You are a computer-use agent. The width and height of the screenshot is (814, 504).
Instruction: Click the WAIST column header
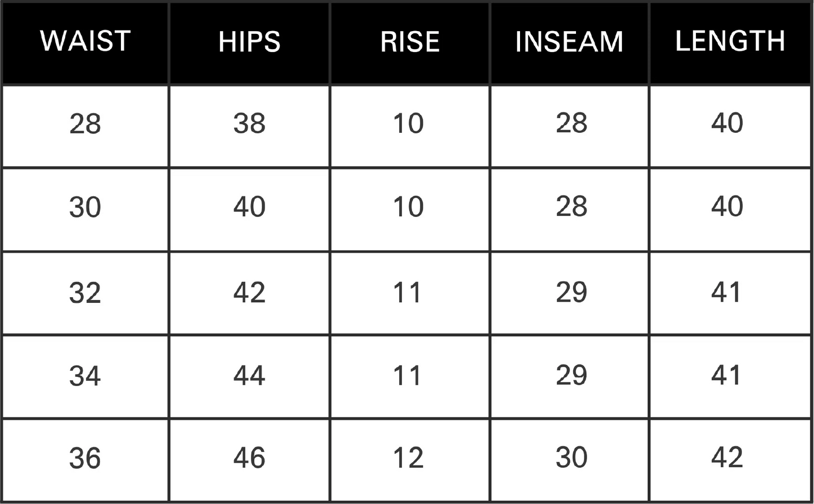tap(85, 41)
